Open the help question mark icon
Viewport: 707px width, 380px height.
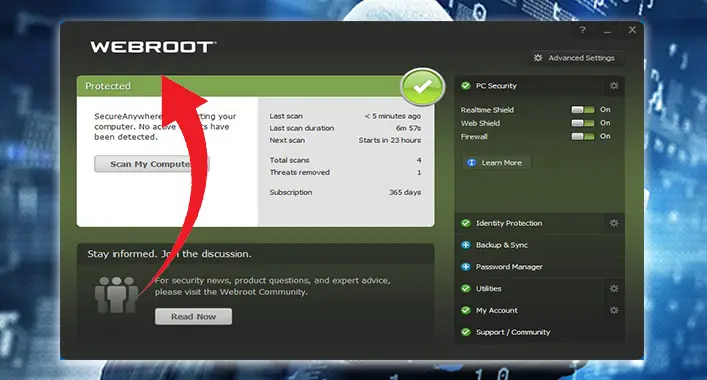[583, 30]
